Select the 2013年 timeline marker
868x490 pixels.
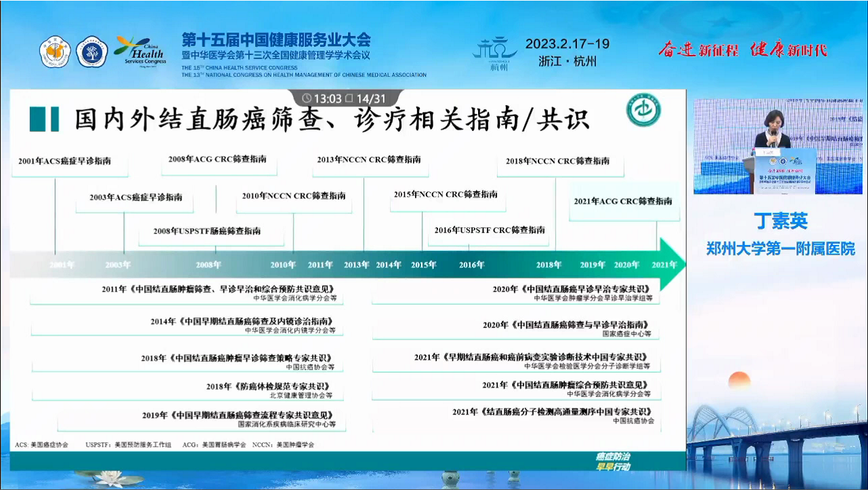pyautogui.click(x=356, y=265)
